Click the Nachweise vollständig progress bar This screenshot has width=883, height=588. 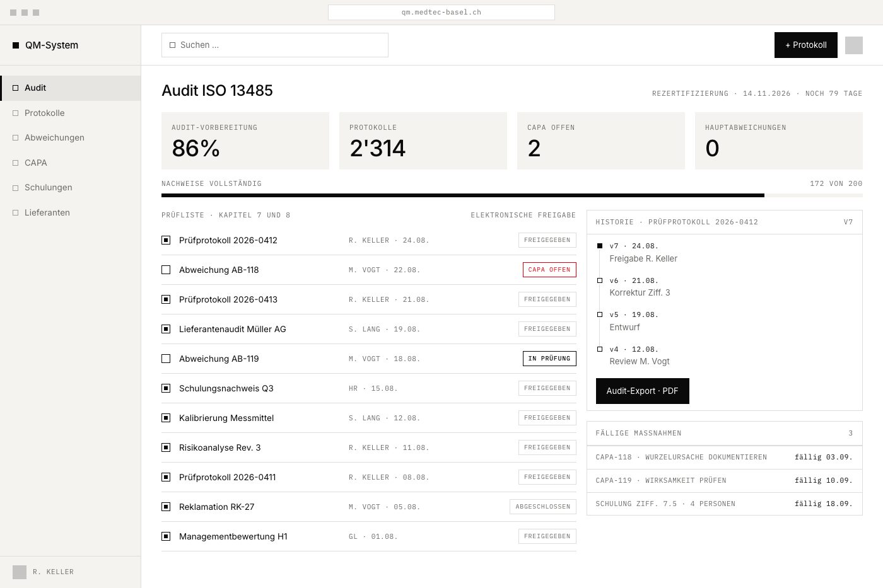(x=512, y=195)
